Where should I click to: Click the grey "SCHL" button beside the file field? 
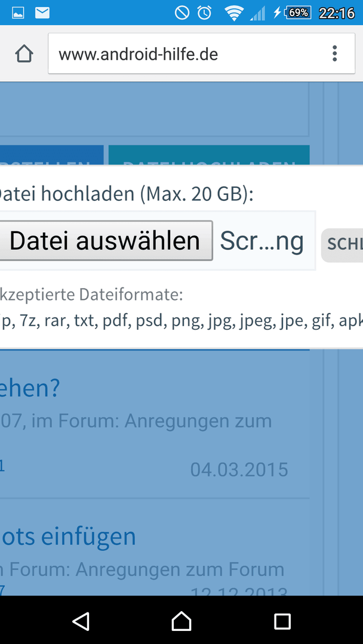click(x=343, y=244)
